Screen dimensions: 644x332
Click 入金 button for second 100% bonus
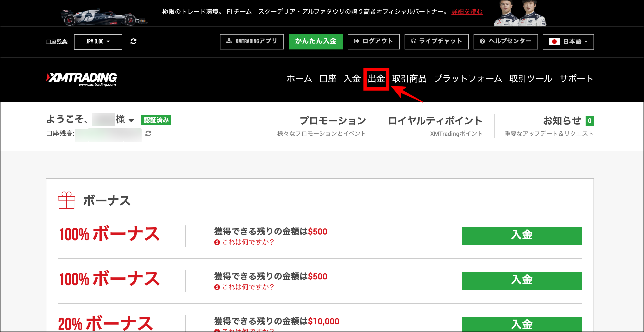tap(521, 281)
